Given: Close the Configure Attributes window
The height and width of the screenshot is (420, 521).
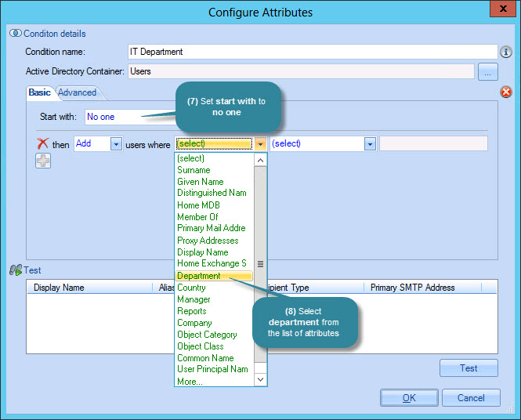Looking at the screenshot, I should click(503, 9).
